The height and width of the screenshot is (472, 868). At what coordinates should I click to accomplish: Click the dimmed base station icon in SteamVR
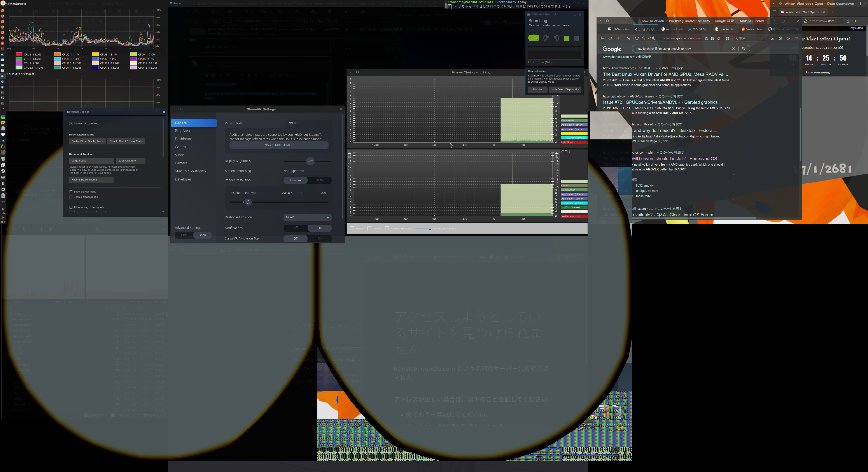(577, 38)
